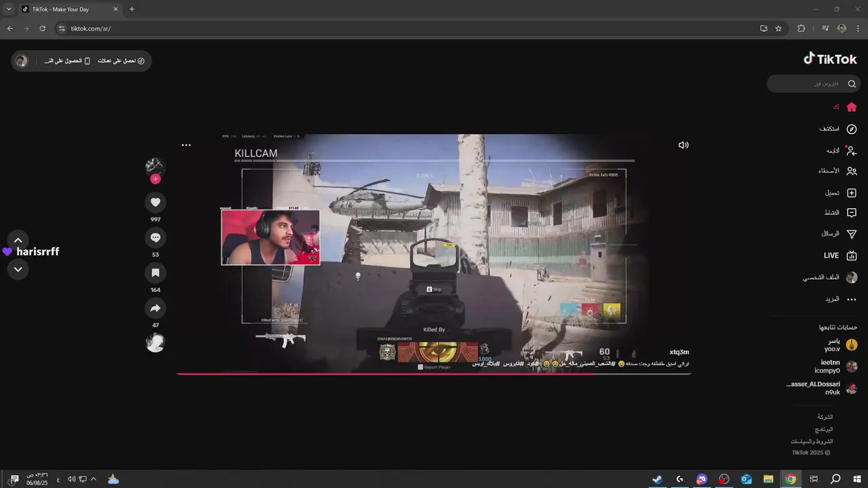The height and width of the screenshot is (488, 868).
Task: Share video with arrow icon
Action: tap(155, 308)
